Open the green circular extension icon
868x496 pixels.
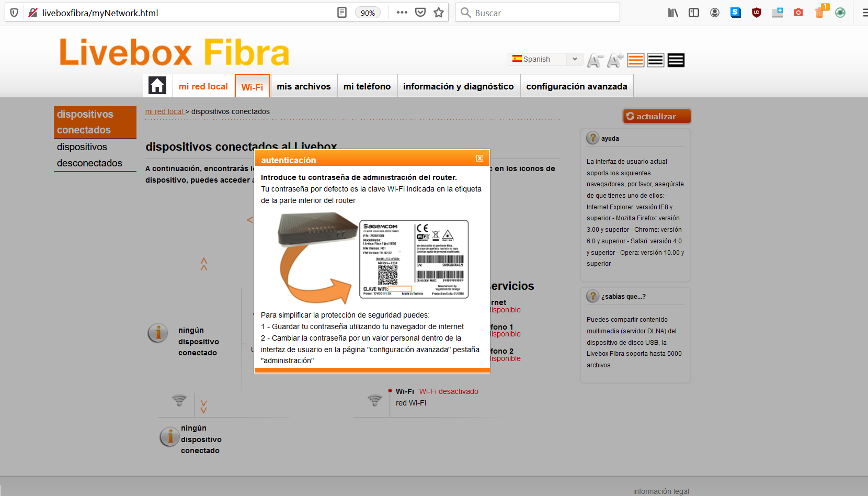840,13
